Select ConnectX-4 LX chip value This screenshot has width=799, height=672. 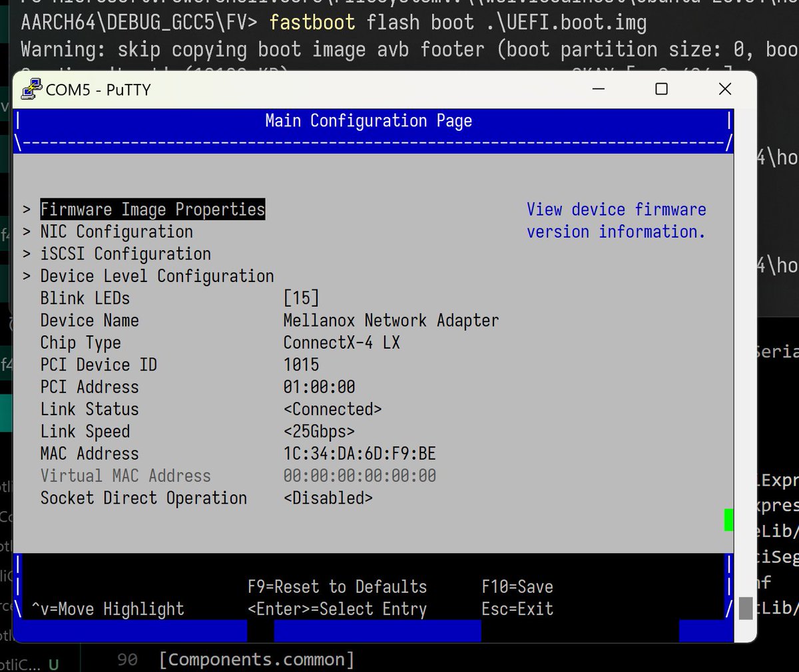342,343
